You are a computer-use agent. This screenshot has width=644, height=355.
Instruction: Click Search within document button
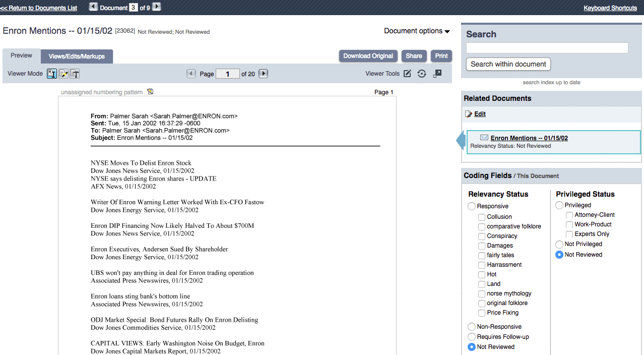[508, 64]
